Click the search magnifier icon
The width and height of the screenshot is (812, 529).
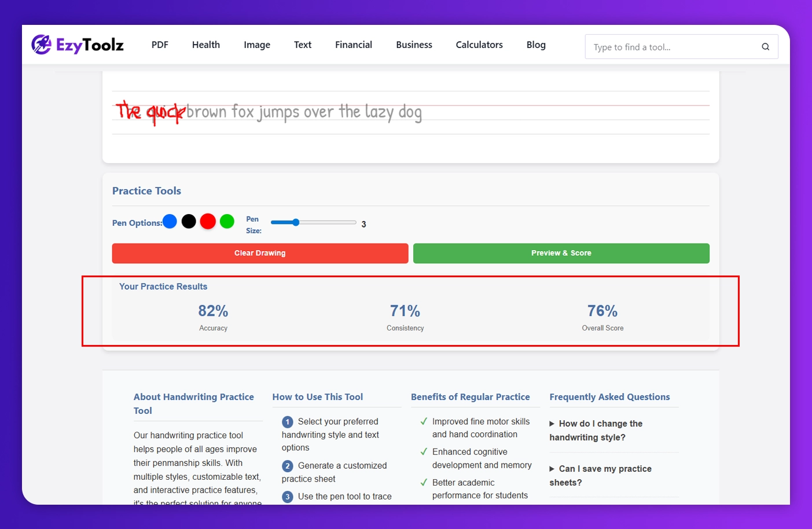coord(765,46)
